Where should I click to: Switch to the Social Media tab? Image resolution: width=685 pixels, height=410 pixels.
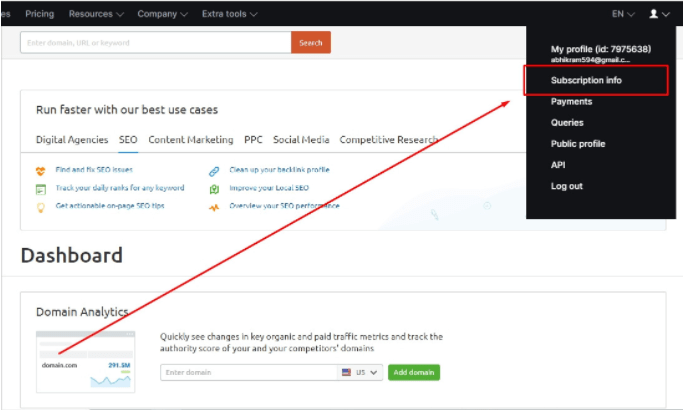[x=301, y=140]
